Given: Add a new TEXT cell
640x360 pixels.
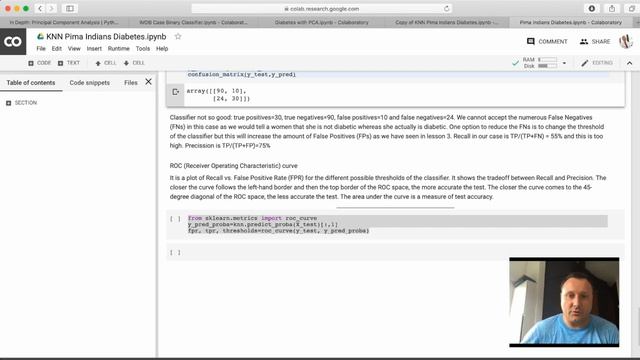Looking at the screenshot, I should point(69,63).
